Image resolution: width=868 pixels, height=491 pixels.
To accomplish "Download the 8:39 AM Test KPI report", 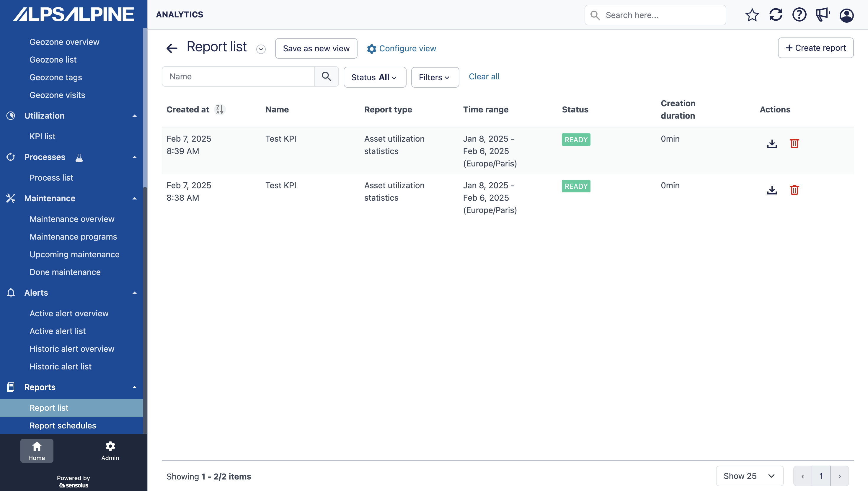I will (x=771, y=143).
